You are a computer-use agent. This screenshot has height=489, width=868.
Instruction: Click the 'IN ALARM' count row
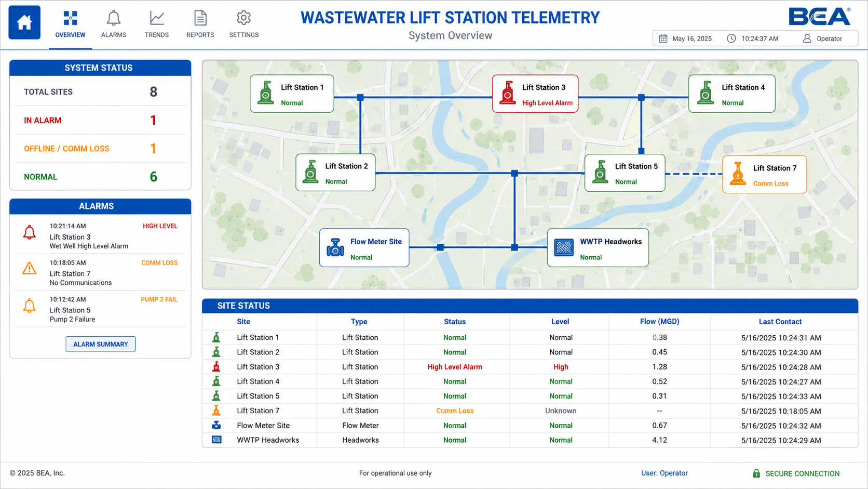(100, 120)
